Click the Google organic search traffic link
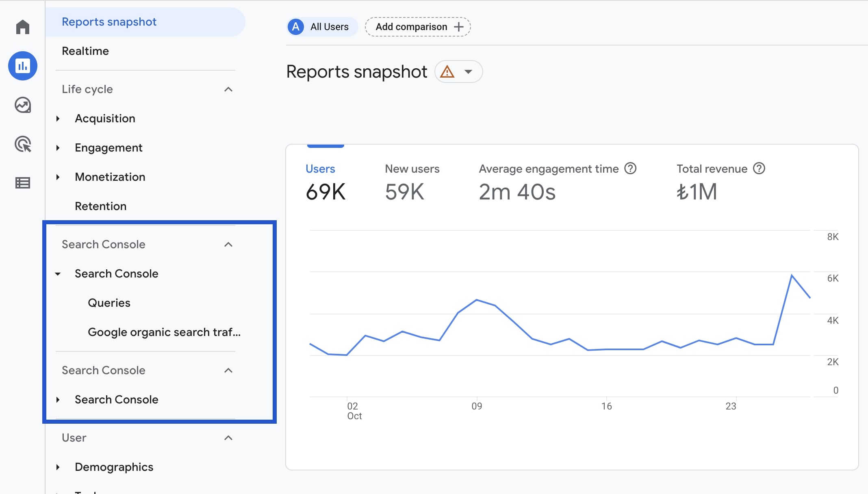The width and height of the screenshot is (868, 494). (165, 332)
